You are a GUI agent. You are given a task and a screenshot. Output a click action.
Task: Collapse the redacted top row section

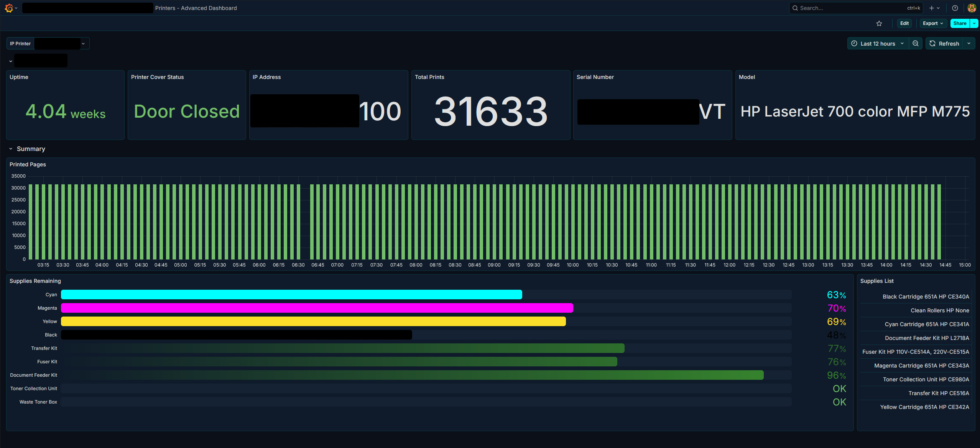(x=11, y=61)
